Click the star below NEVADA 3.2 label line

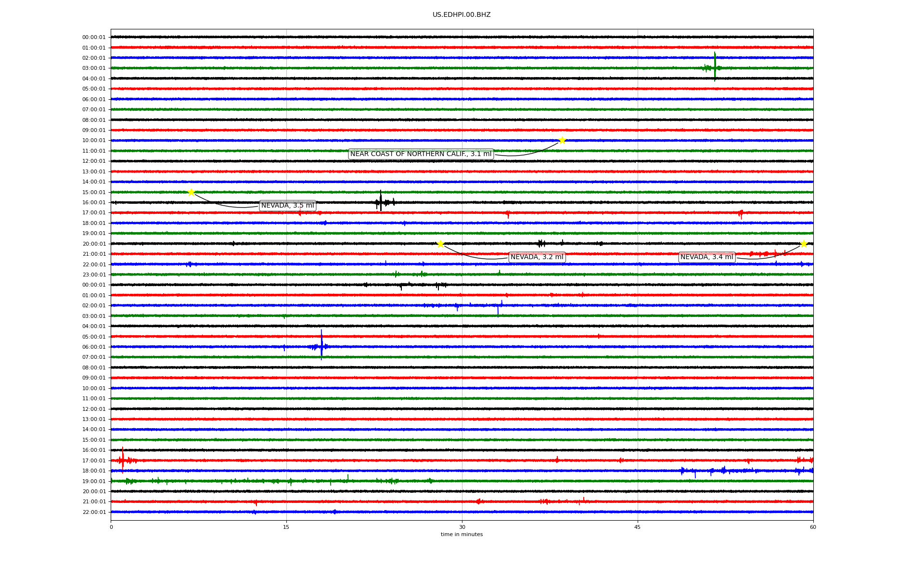click(x=440, y=244)
